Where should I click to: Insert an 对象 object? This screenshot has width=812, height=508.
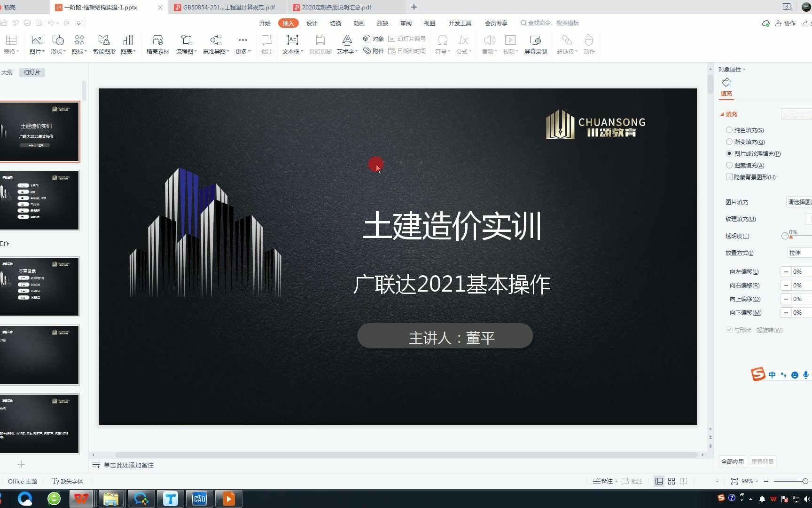(374, 39)
